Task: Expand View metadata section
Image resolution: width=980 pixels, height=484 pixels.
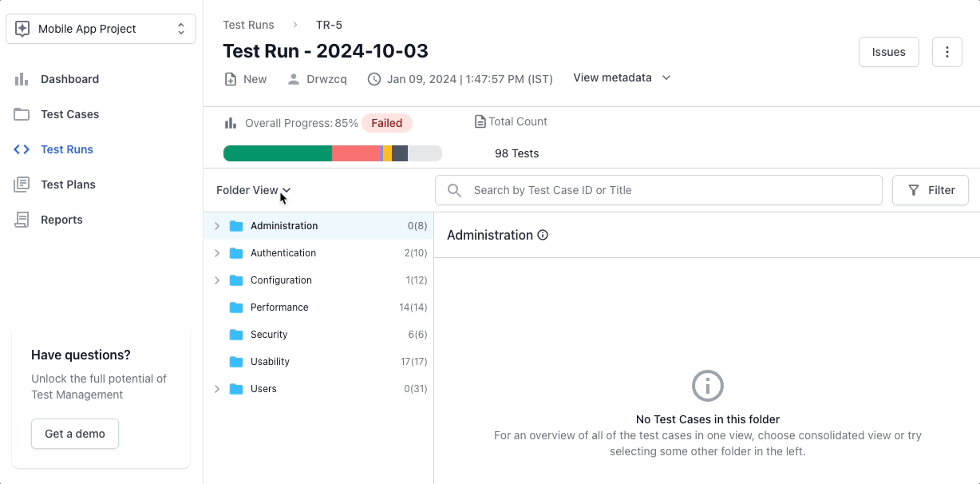Action: point(622,77)
